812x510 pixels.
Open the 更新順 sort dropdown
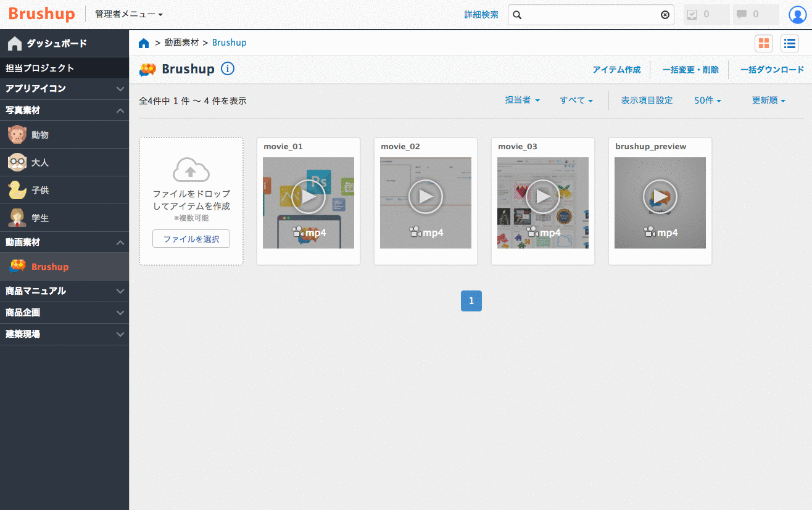point(769,100)
